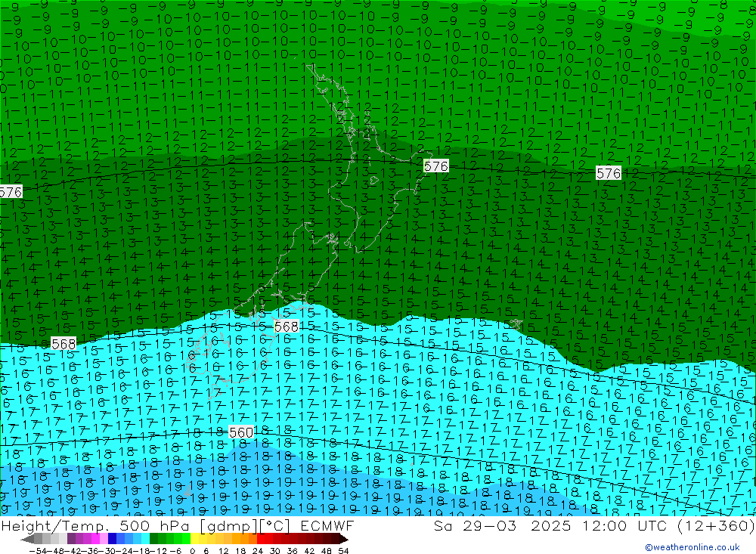Click the 568 contour label near the west edge
The image size is (756, 554).
tap(64, 344)
